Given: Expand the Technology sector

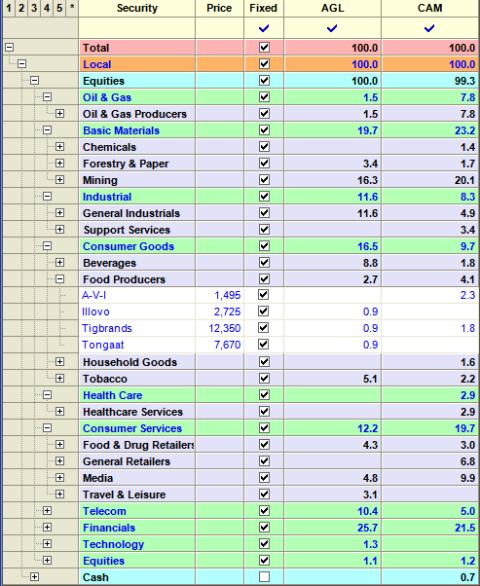Looking at the screenshot, I should (47, 544).
